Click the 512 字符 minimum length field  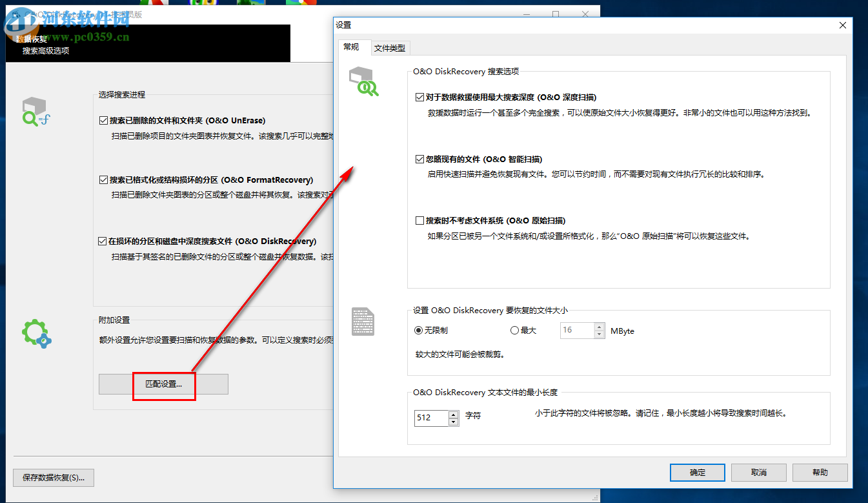point(431,418)
